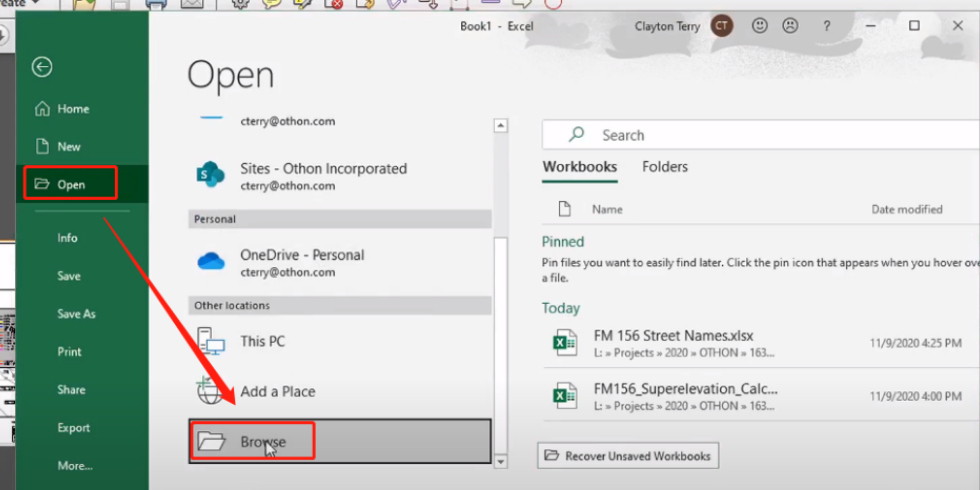Click the Excel icon beside FM 156 Street Names

click(x=565, y=343)
